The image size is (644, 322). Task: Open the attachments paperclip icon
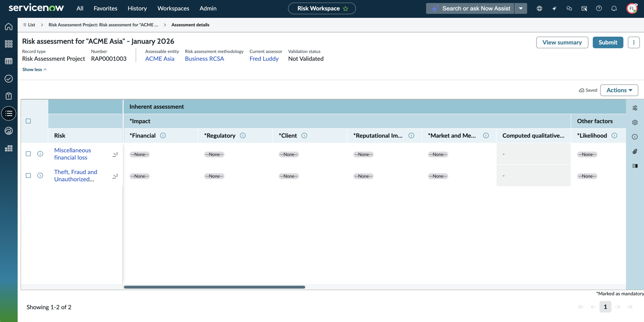pyautogui.click(x=635, y=151)
